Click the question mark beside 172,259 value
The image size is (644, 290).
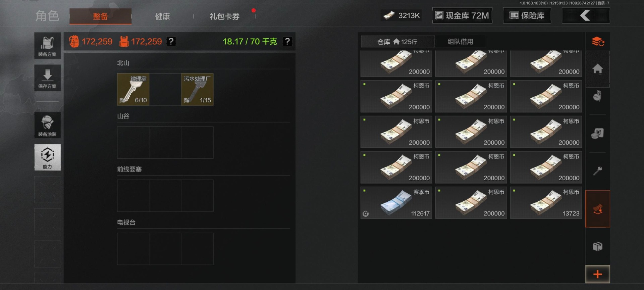(171, 41)
